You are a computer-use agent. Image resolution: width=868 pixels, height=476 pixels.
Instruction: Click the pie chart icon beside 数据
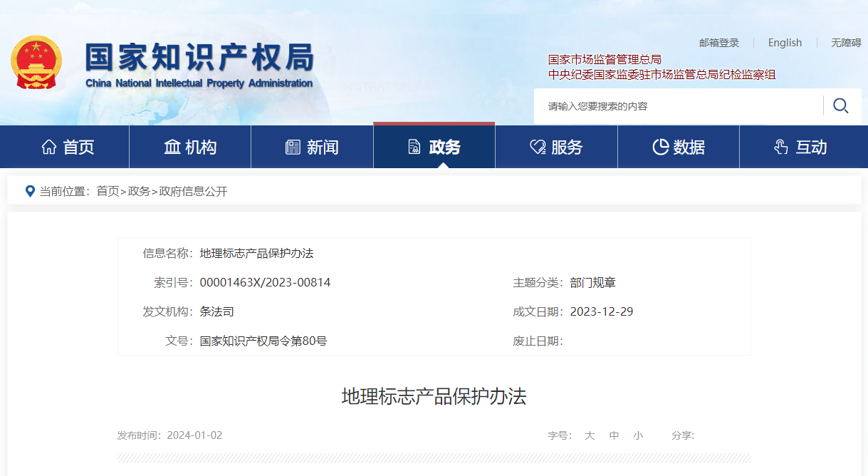660,148
